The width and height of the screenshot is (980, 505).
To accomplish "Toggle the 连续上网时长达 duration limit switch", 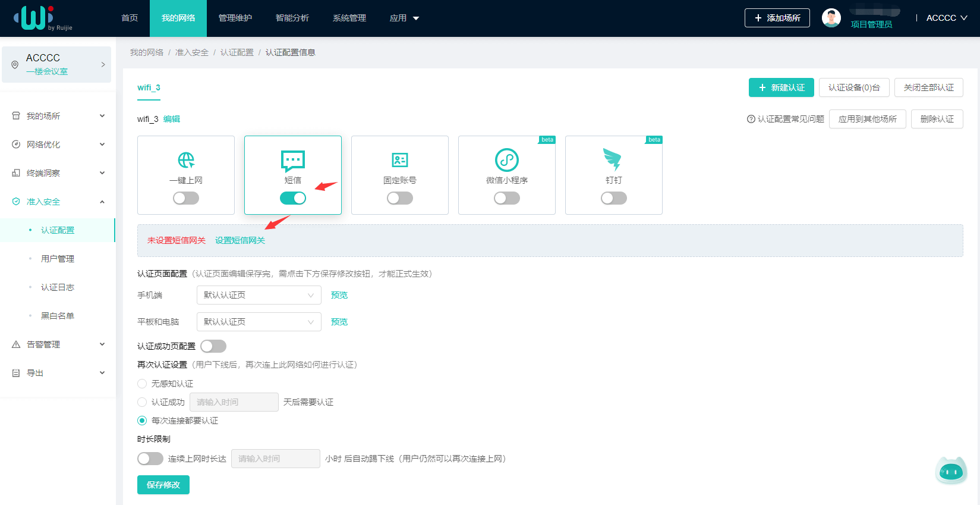I will pos(150,459).
